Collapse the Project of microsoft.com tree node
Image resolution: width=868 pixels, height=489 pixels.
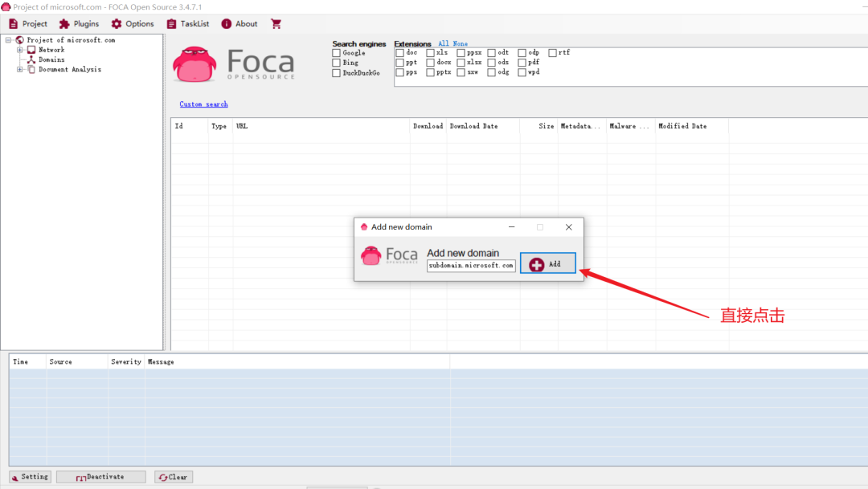tap(8, 40)
